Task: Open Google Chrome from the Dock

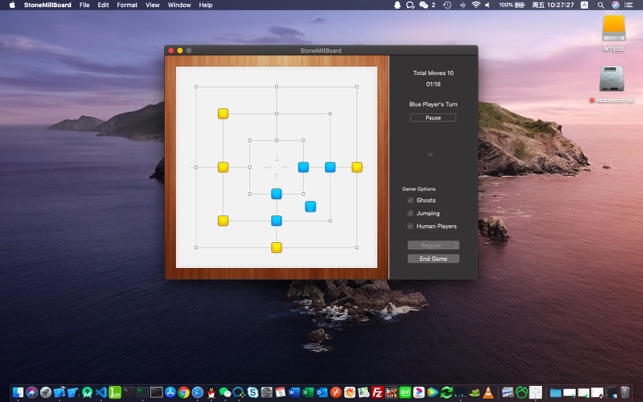Action: click(184, 392)
